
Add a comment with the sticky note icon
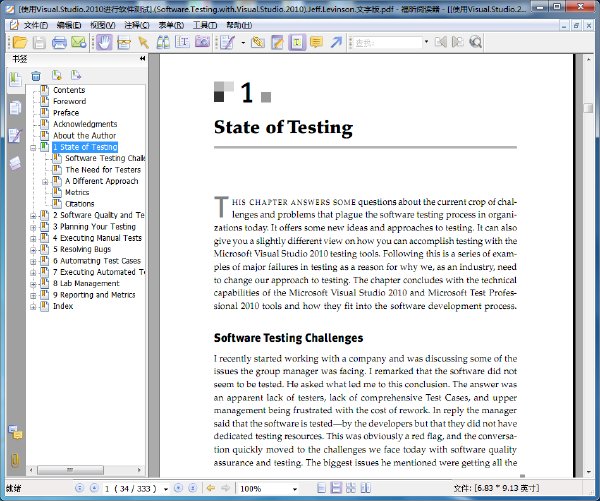[316, 42]
